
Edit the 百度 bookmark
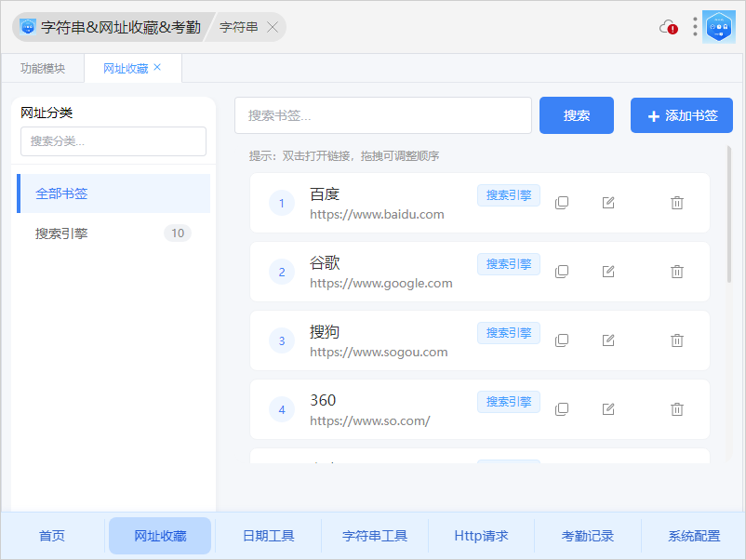tap(608, 203)
